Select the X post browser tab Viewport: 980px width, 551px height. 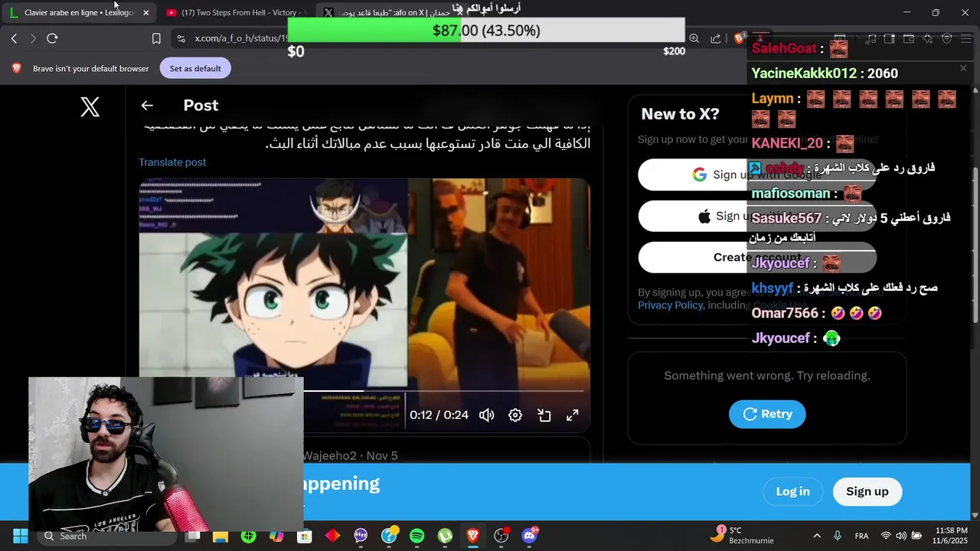[x=390, y=13]
